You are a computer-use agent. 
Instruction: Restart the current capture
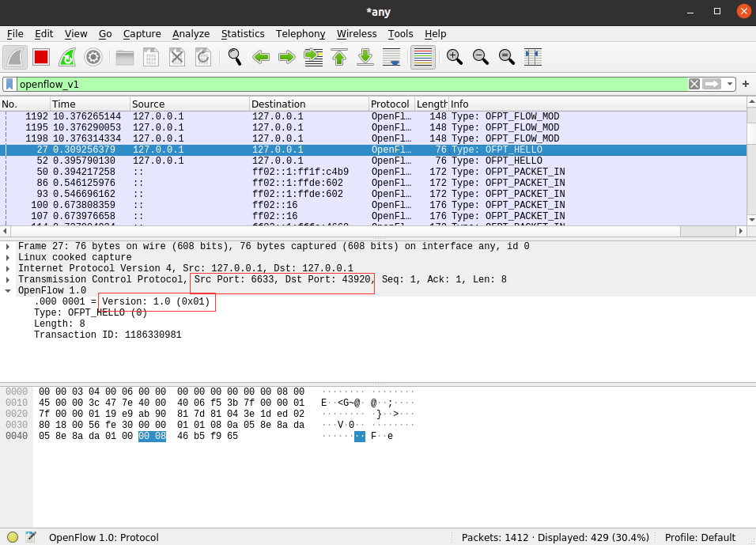(x=67, y=58)
